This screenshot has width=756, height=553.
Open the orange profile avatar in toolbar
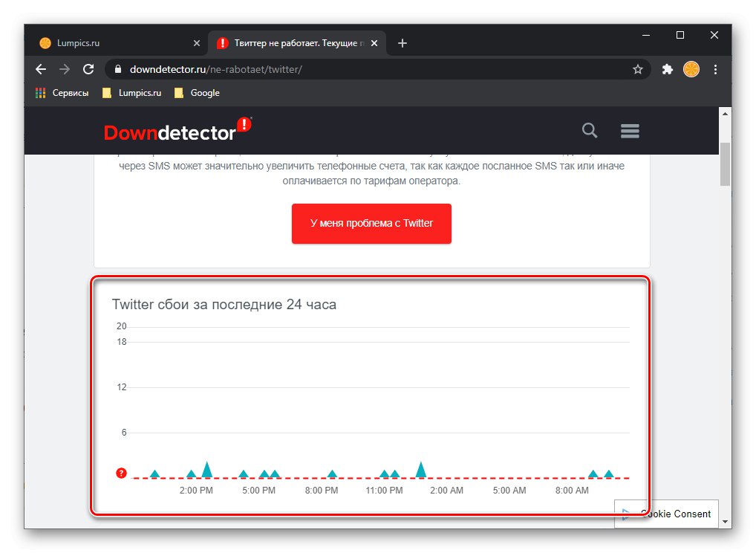click(x=691, y=69)
